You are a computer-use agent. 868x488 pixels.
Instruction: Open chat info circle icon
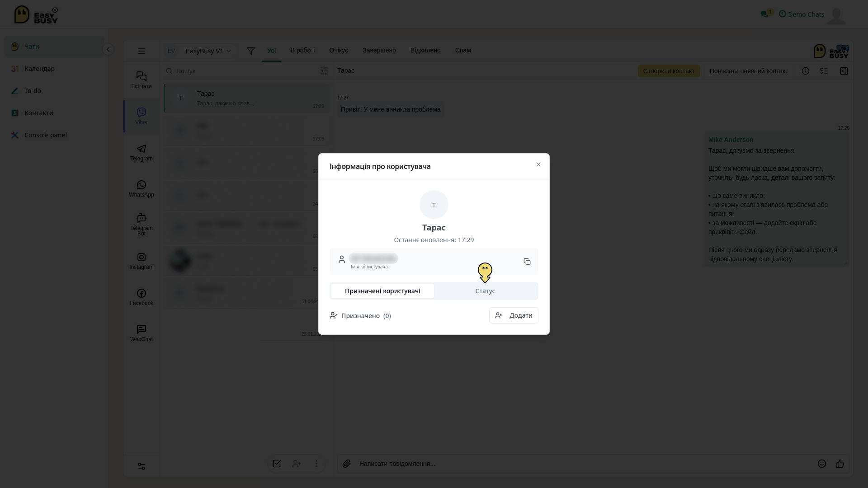[x=806, y=71]
